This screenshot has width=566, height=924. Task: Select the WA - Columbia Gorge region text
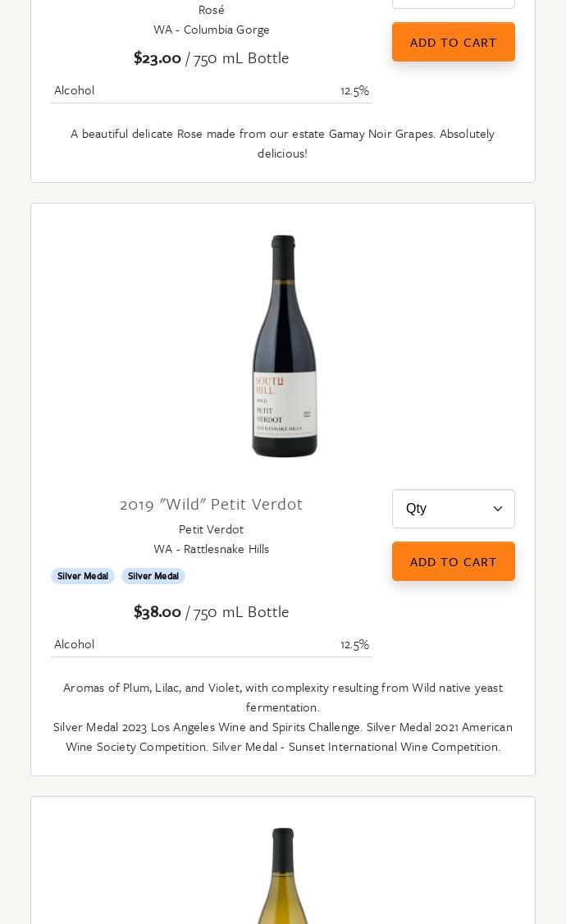(x=211, y=30)
